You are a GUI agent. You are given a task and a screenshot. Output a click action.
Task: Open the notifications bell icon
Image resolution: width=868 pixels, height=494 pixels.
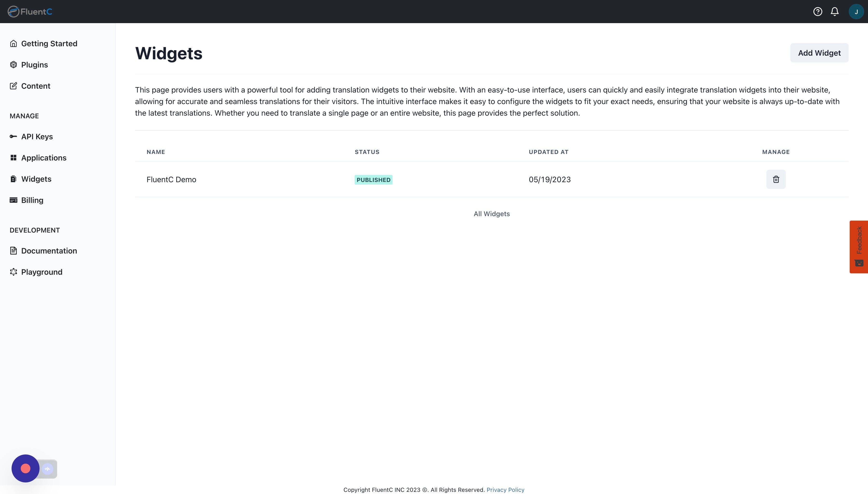point(835,12)
